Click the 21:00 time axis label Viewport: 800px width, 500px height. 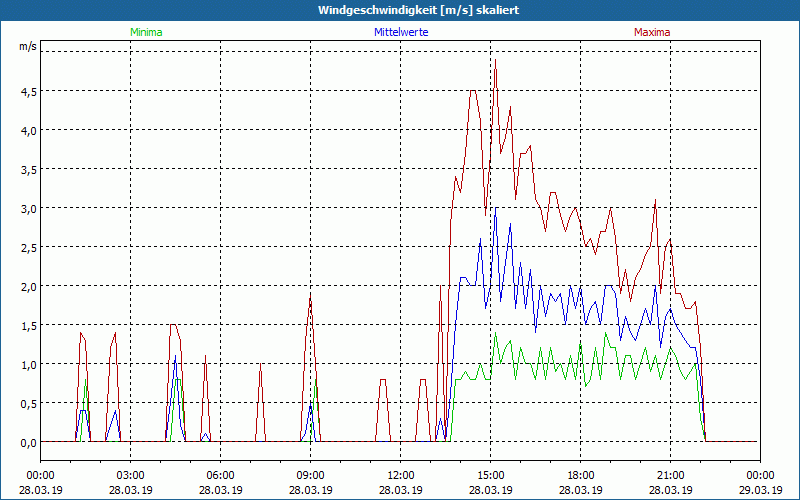670,475
